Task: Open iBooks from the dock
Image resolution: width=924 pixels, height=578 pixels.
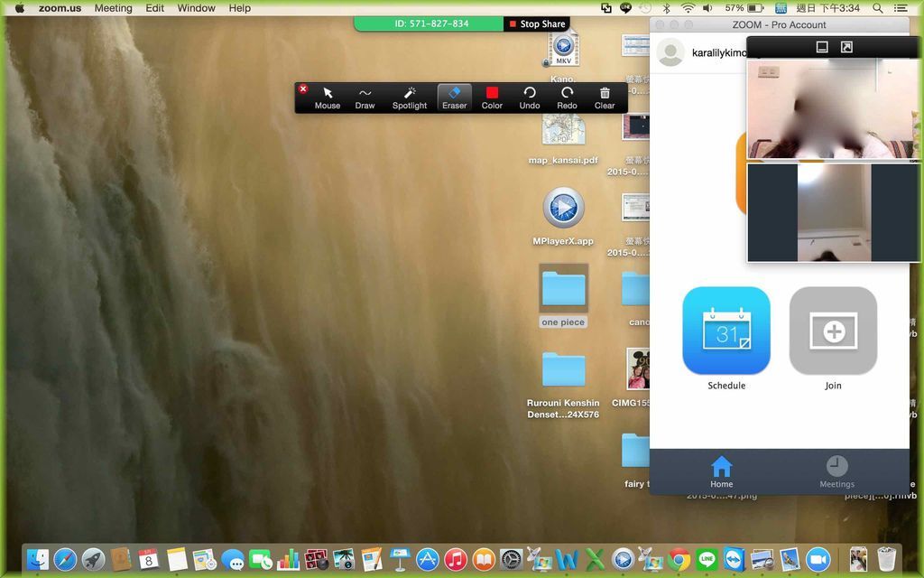Action: pyautogui.click(x=484, y=559)
